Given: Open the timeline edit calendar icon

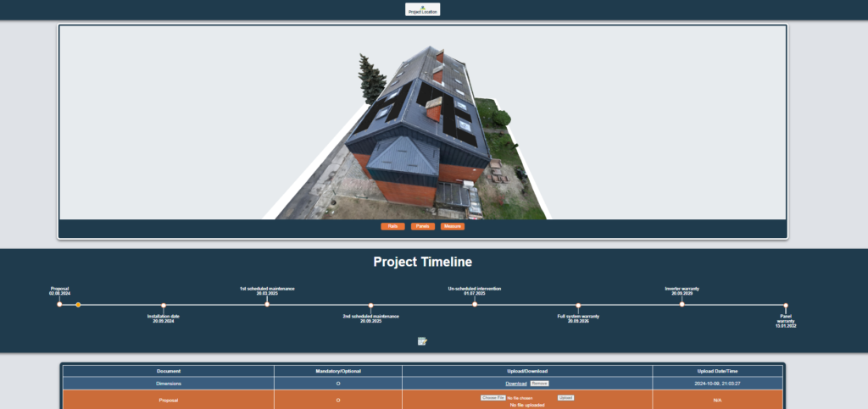Looking at the screenshot, I should click(x=422, y=341).
